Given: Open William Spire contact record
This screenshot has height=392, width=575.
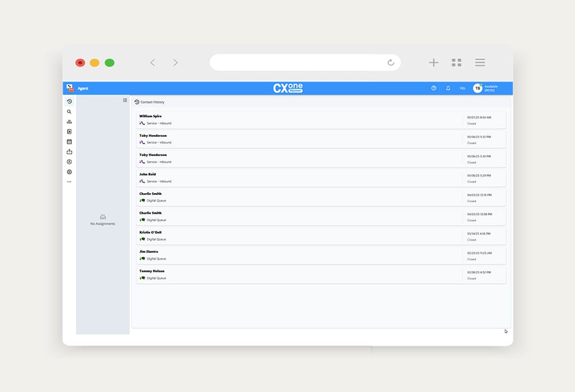Looking at the screenshot, I should coord(299,120).
